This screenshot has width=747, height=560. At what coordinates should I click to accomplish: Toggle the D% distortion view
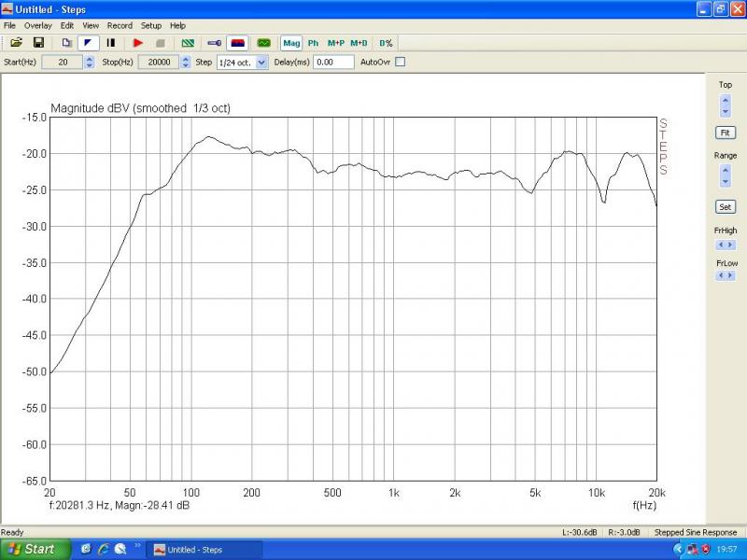coord(386,43)
